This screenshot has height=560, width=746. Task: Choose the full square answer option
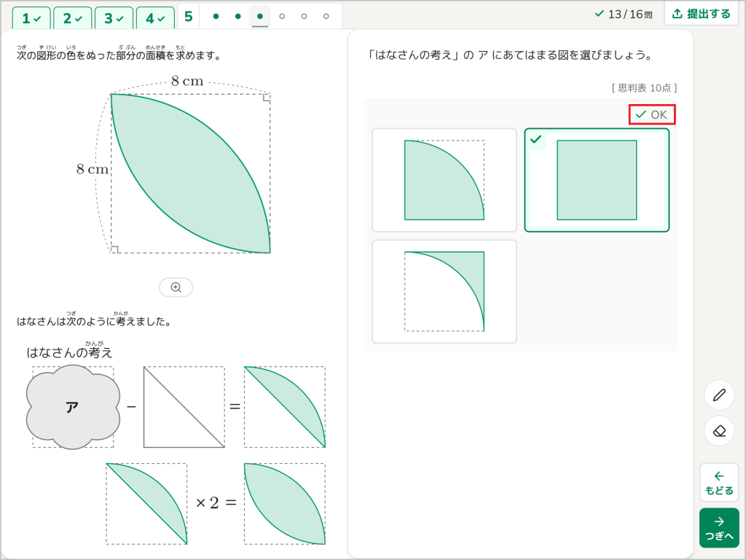tap(597, 180)
